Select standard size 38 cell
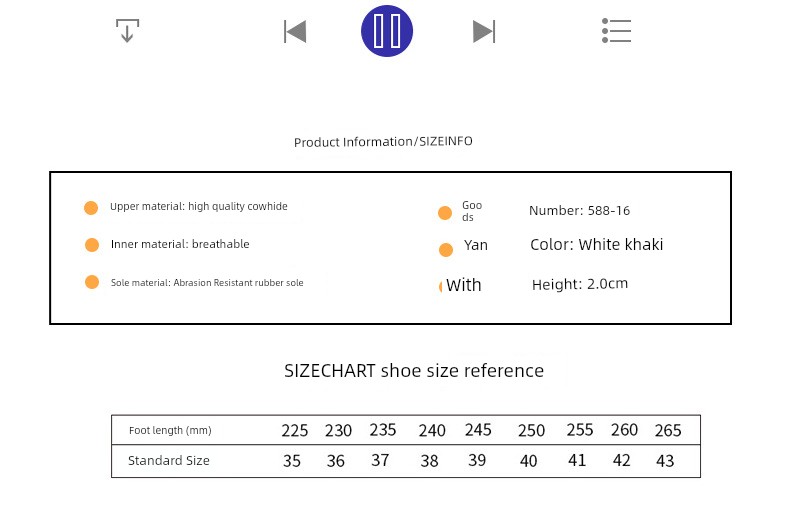Viewport: 790px width, 526px height. (x=430, y=461)
